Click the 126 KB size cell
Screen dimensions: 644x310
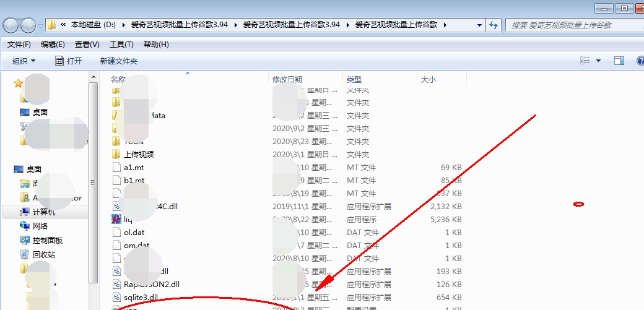449,284
